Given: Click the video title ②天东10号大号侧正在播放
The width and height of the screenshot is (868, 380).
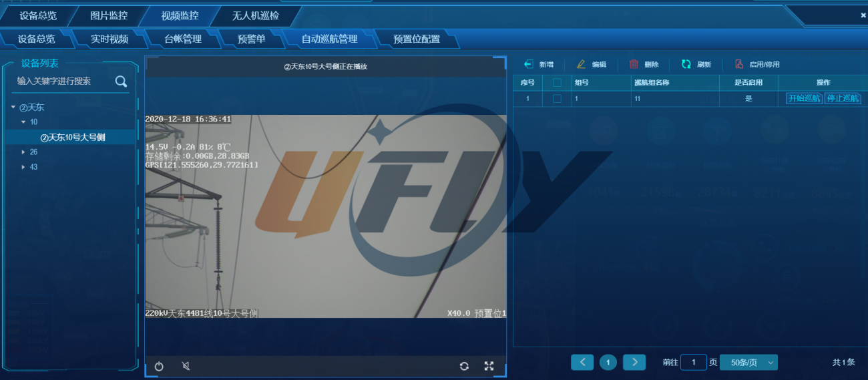Looking at the screenshot, I should pos(326,67).
